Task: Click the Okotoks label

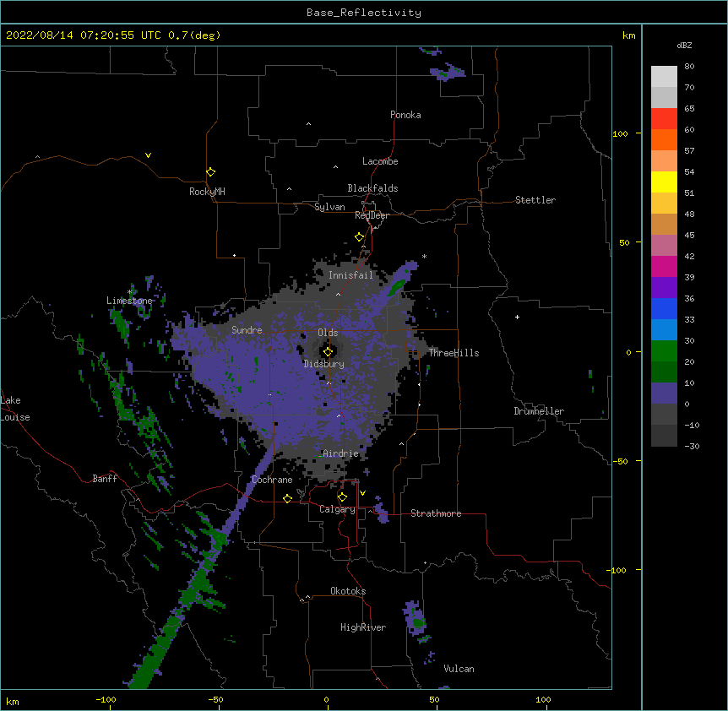Action: pos(348,591)
